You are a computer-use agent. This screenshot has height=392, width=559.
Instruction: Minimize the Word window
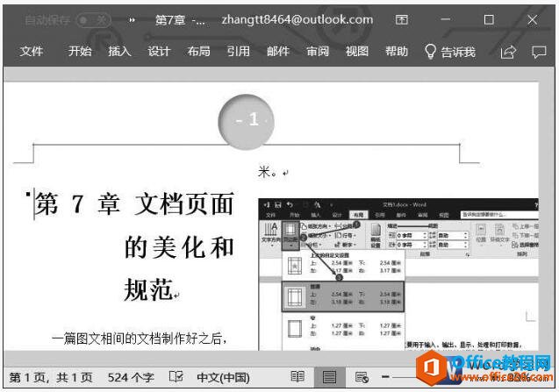tap(445, 19)
